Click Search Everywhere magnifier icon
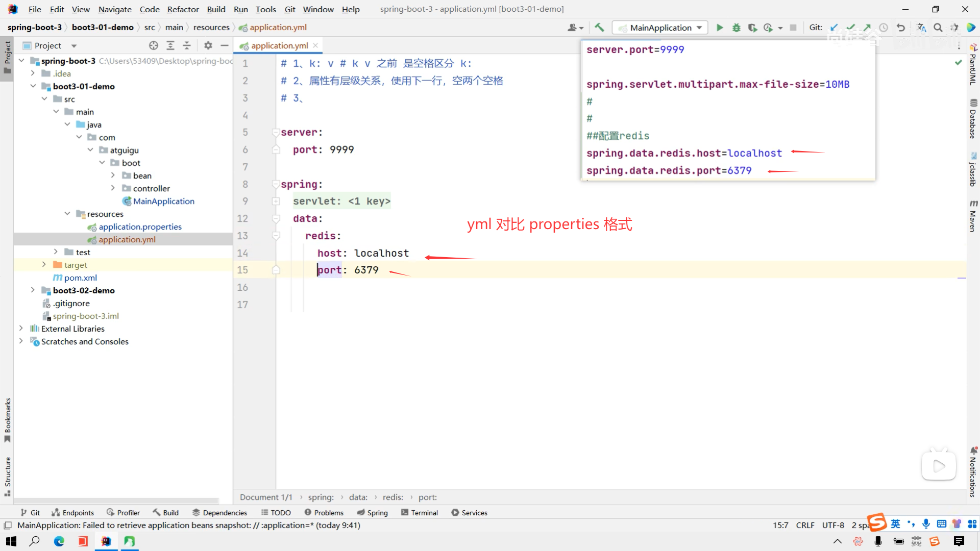The height and width of the screenshot is (551, 980). tap(938, 28)
